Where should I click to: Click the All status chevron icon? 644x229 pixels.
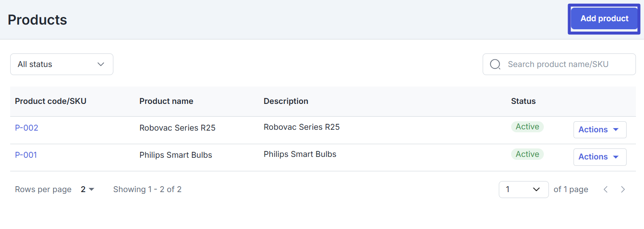coord(101,64)
